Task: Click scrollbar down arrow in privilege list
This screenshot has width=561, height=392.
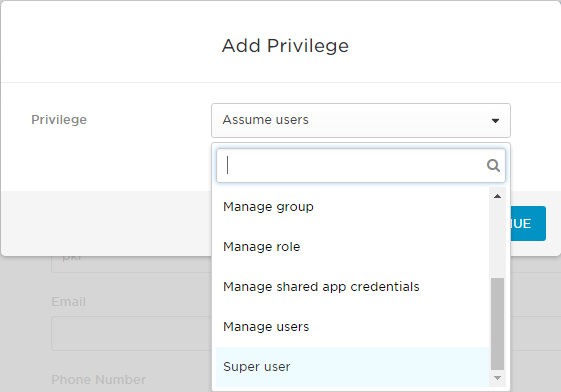Action: coord(497,378)
